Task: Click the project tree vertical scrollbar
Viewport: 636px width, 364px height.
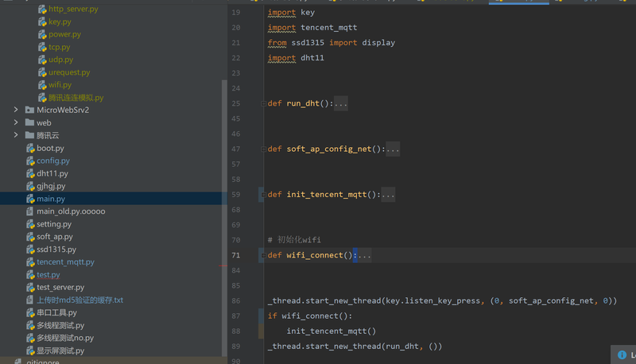Action: [x=224, y=218]
